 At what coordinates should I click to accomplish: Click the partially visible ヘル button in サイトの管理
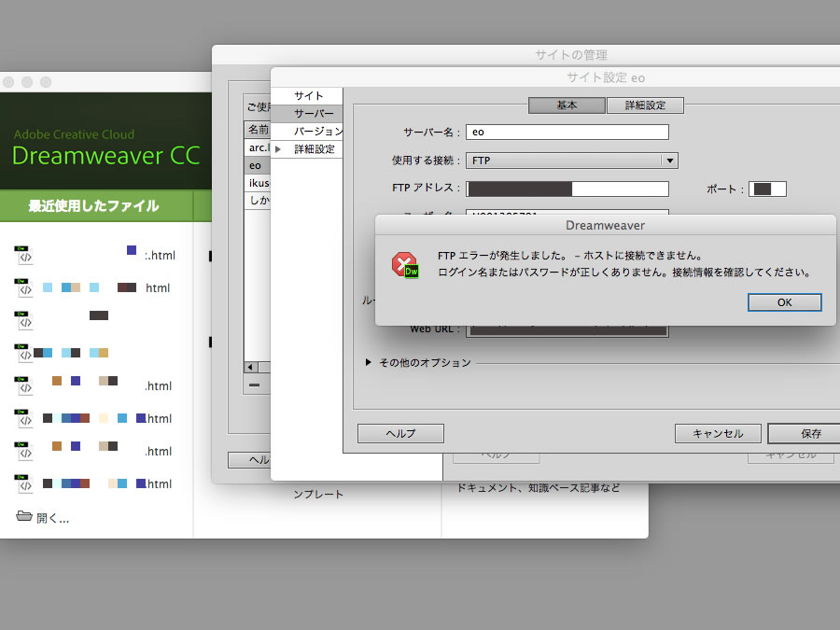point(249,459)
